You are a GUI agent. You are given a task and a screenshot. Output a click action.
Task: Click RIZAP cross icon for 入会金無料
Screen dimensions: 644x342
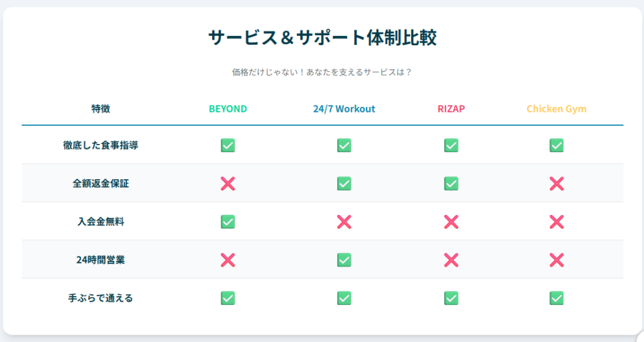pyautogui.click(x=451, y=222)
